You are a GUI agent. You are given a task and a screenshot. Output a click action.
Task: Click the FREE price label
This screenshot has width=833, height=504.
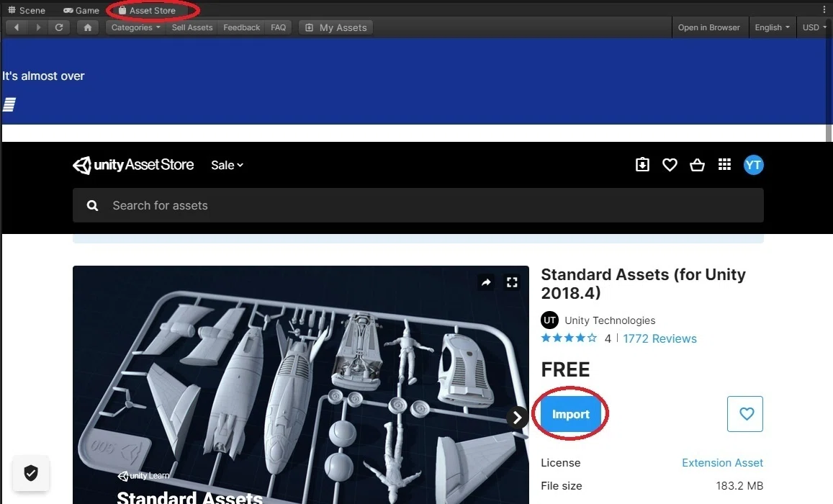[x=565, y=369]
